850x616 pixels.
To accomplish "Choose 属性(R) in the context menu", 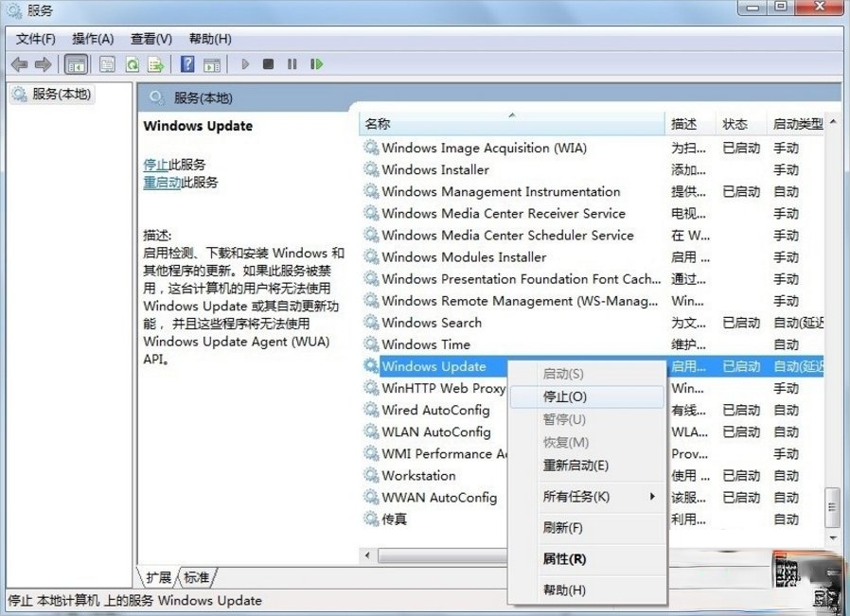I will [587, 559].
